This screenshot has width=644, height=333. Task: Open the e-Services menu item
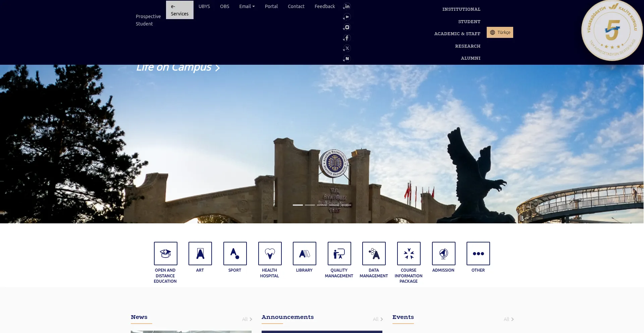point(179,10)
